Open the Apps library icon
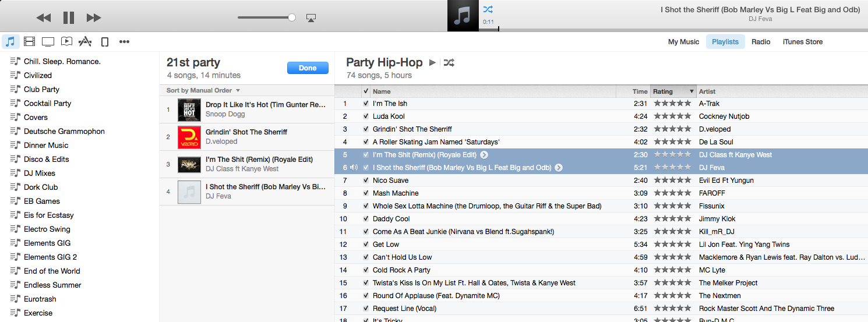Screen dimensions: 868x322 coord(86,41)
